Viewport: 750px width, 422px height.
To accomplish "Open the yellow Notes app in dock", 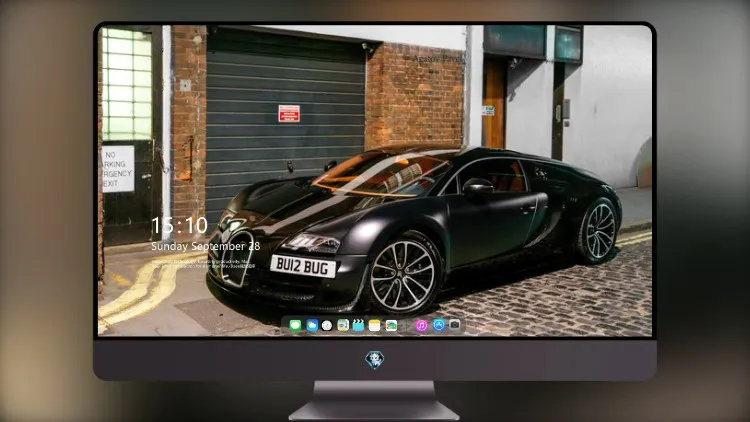I will point(375,325).
